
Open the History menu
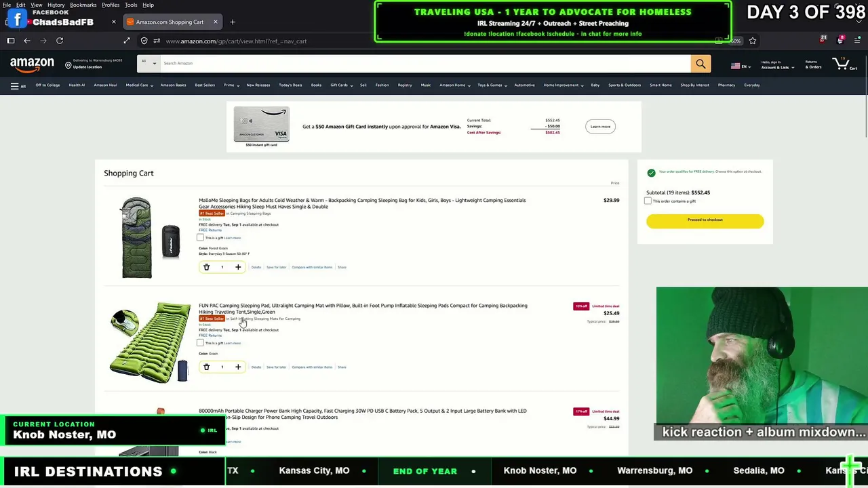pyautogui.click(x=56, y=5)
